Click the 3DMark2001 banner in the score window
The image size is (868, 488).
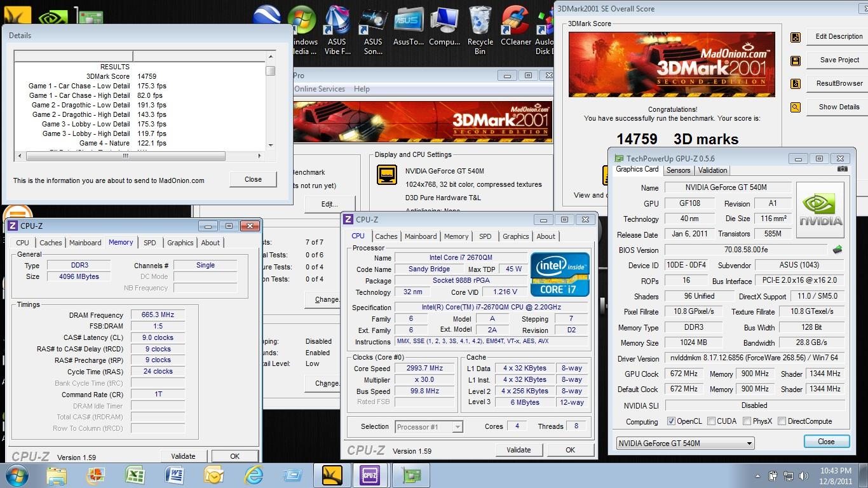672,65
